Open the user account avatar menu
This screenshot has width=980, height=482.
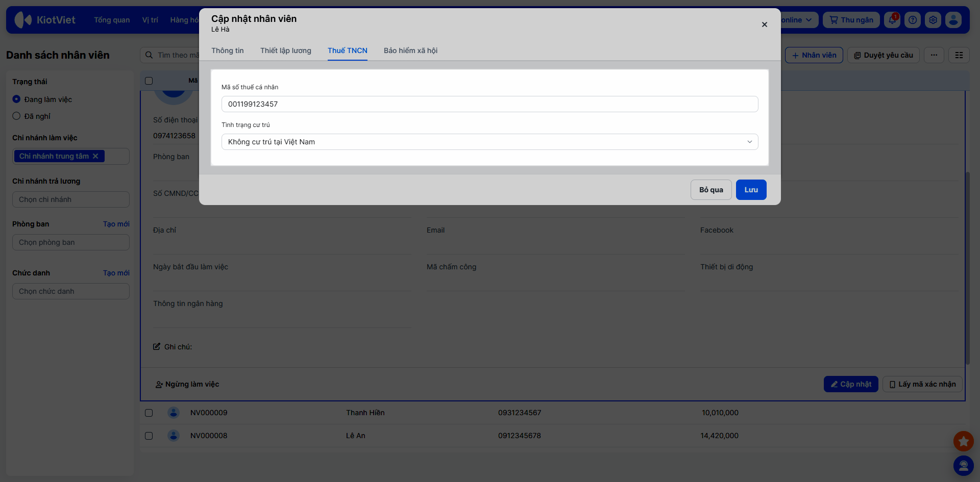[953, 20]
